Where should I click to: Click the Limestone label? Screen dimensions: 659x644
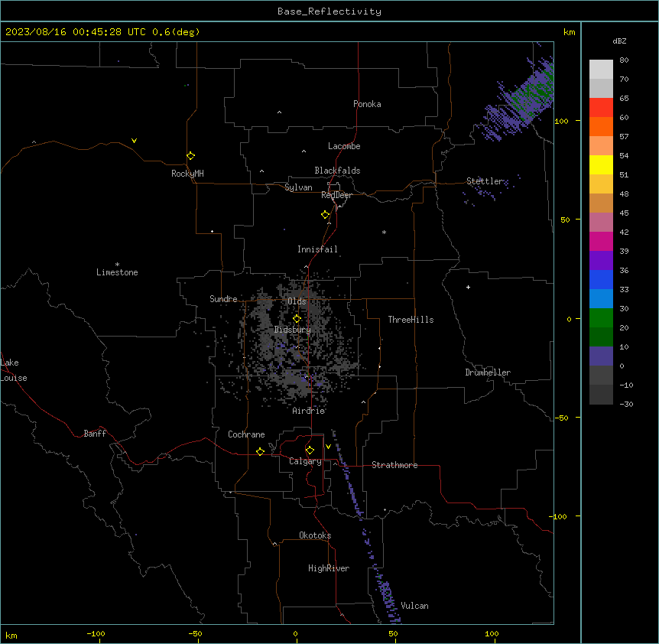click(x=117, y=272)
